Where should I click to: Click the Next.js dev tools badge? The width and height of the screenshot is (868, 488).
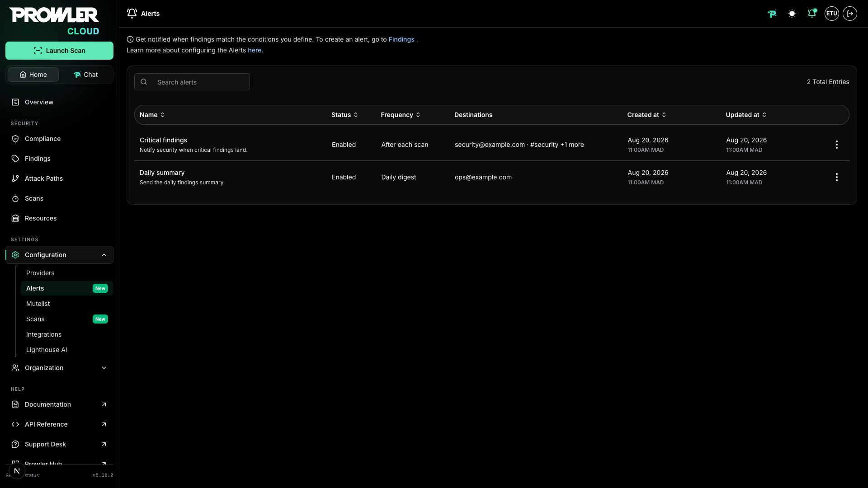click(x=17, y=471)
